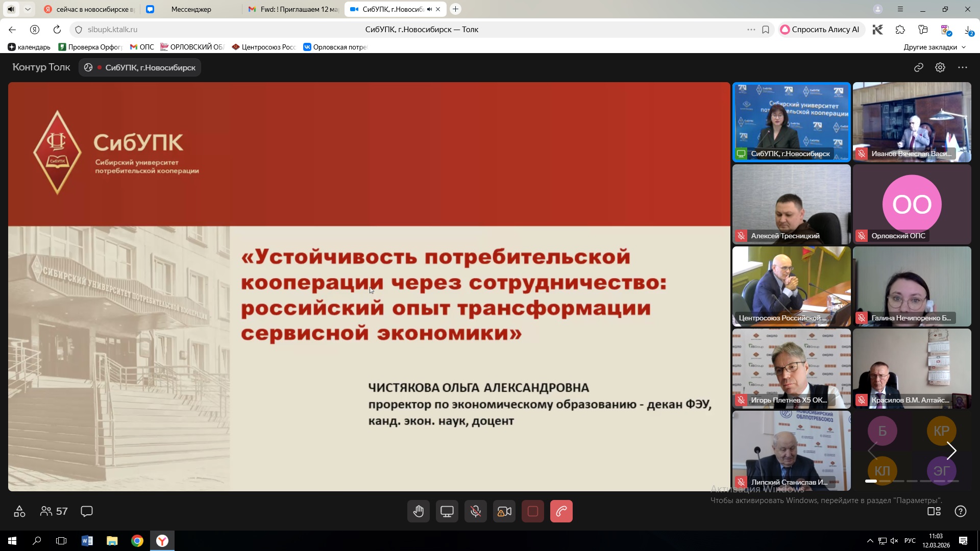Switch РУС keyboard language
Viewport: 980px width, 551px height.
(x=910, y=541)
